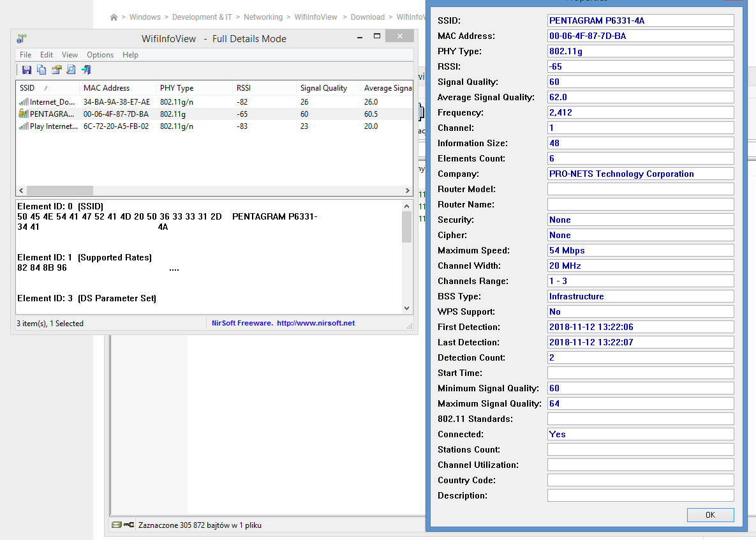
Task: Click signal icon of Play Internet... row
Action: (24, 126)
